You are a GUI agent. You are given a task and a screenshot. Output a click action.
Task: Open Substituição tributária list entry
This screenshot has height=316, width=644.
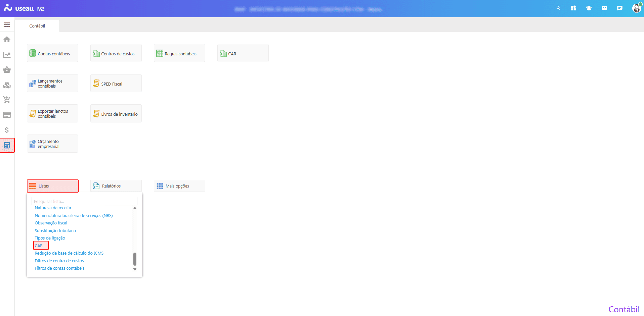pyautogui.click(x=55, y=230)
